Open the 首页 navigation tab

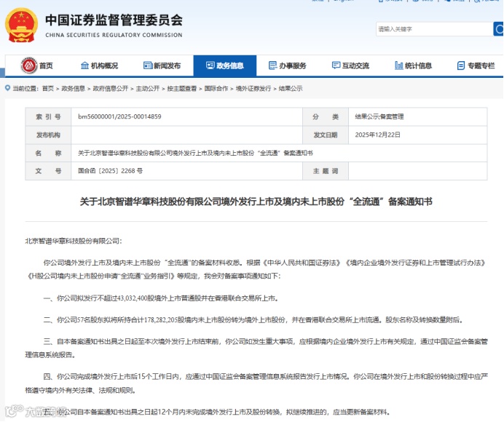pyautogui.click(x=36, y=65)
